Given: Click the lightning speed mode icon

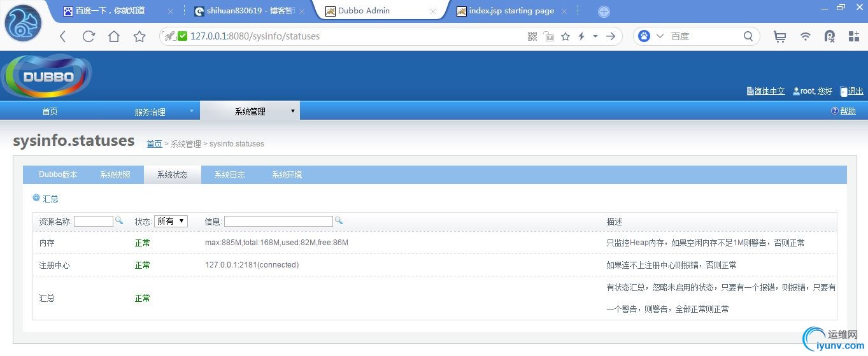Looking at the screenshot, I should tap(581, 36).
